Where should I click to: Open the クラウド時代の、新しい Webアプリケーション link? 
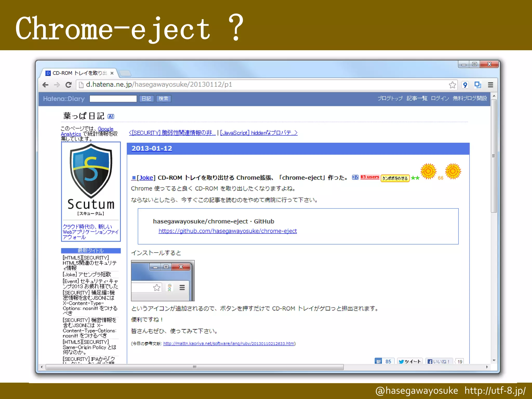pos(90,232)
